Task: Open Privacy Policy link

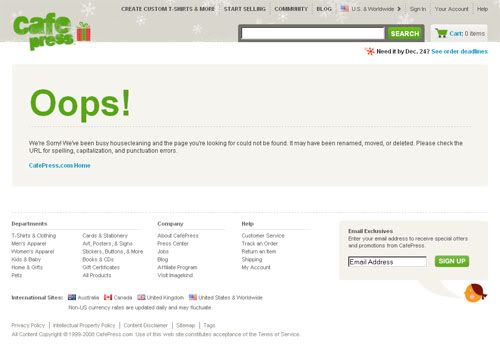Action: pyautogui.click(x=28, y=325)
